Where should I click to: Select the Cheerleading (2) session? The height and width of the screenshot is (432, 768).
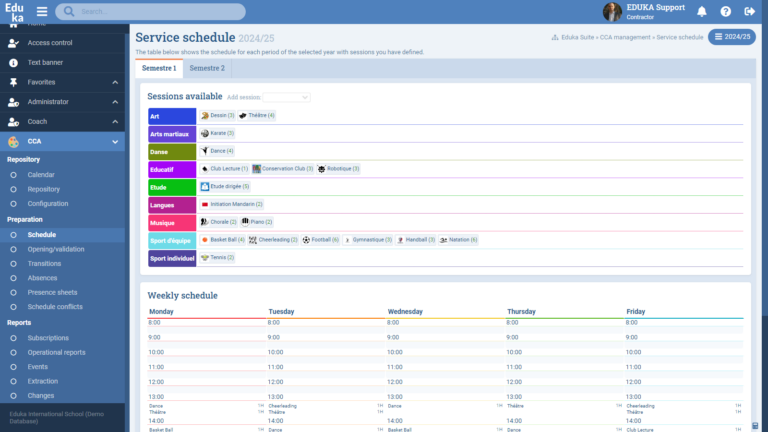[273, 240]
